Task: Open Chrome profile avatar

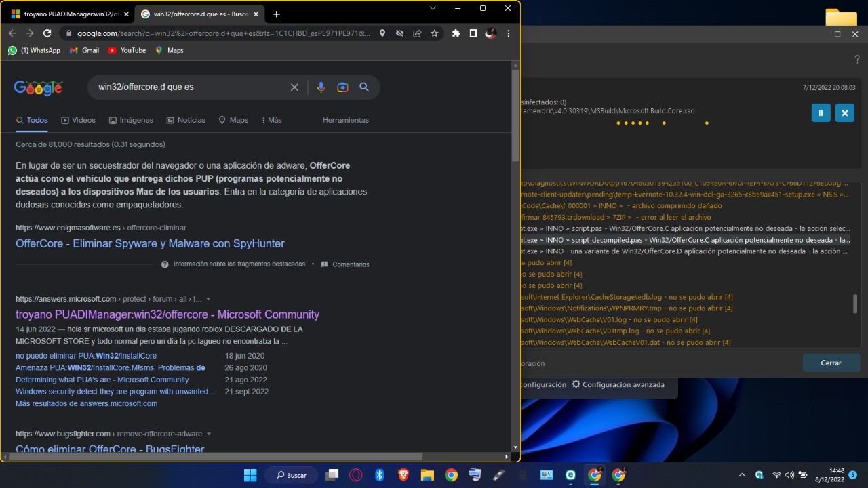Action: coord(491,33)
